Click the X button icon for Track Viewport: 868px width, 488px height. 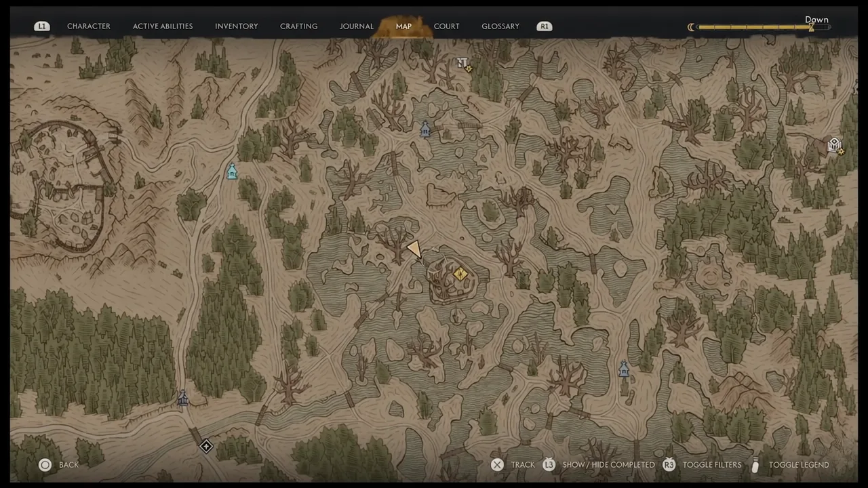(x=497, y=465)
